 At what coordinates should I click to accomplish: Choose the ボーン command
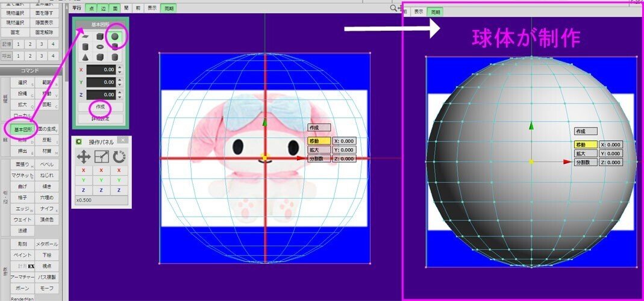(x=22, y=288)
